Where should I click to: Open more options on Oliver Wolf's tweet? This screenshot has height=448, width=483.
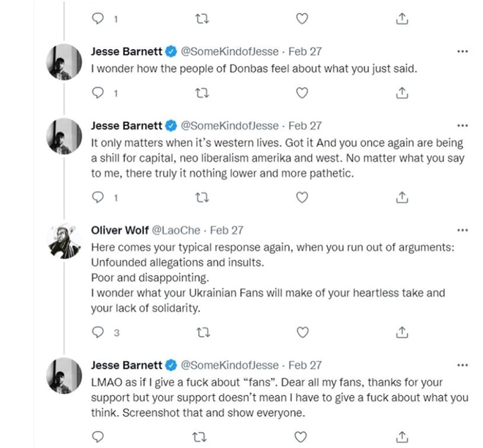click(x=462, y=229)
